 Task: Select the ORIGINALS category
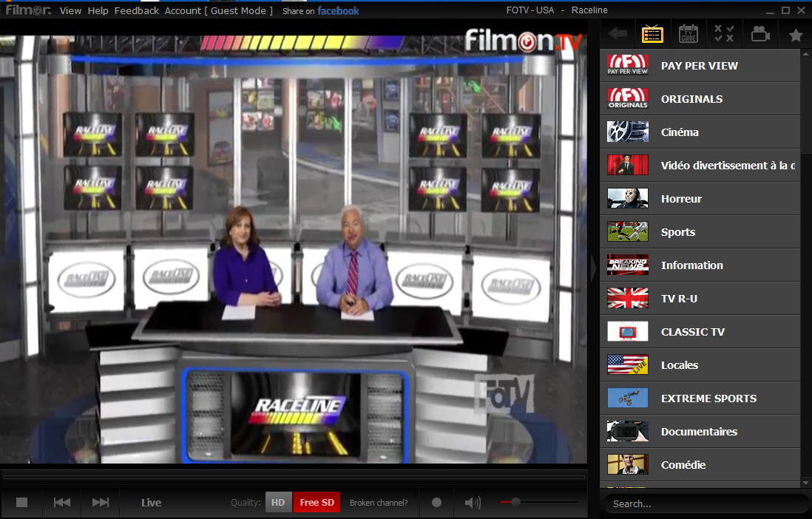(x=691, y=99)
